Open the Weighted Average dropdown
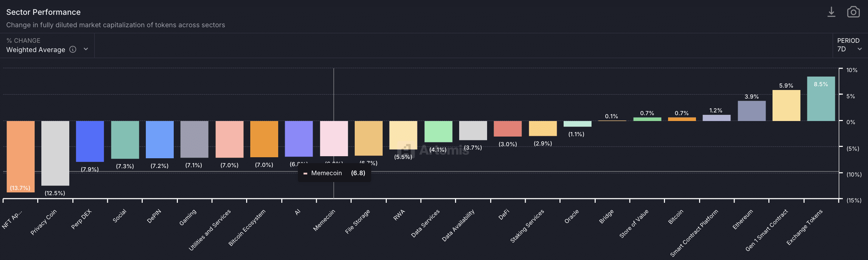The image size is (868, 260). [86, 49]
